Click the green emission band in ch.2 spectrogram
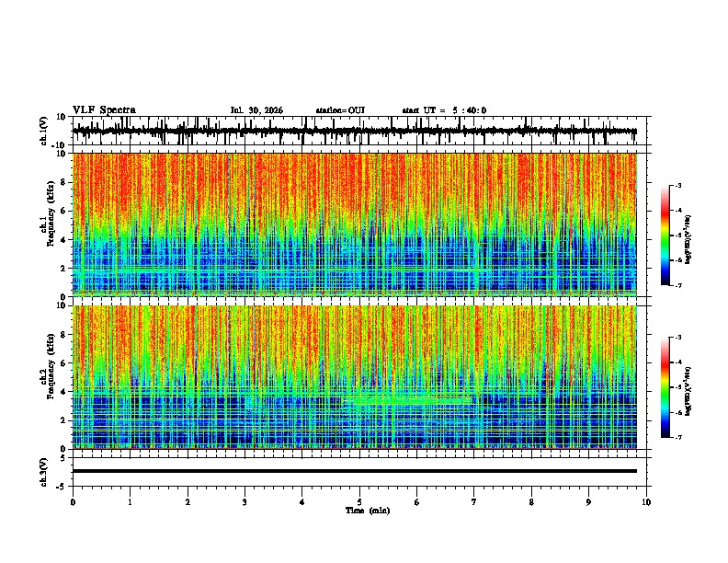This screenshot has width=728, height=563. pos(410,399)
